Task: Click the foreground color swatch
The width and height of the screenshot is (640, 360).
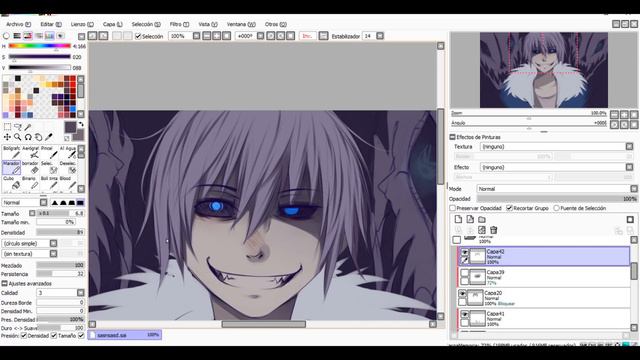Action: pos(70,127)
